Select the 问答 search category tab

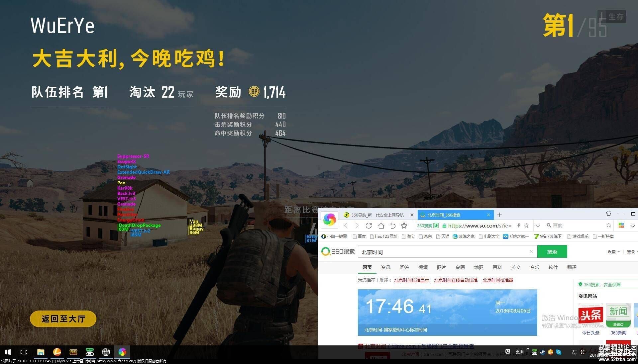point(404,267)
